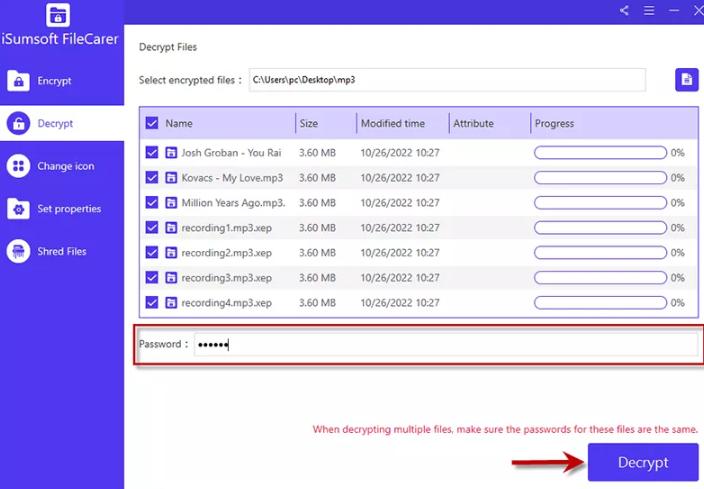Click the Decrypt button at bottom right
This screenshot has width=704, height=489.
(x=643, y=463)
